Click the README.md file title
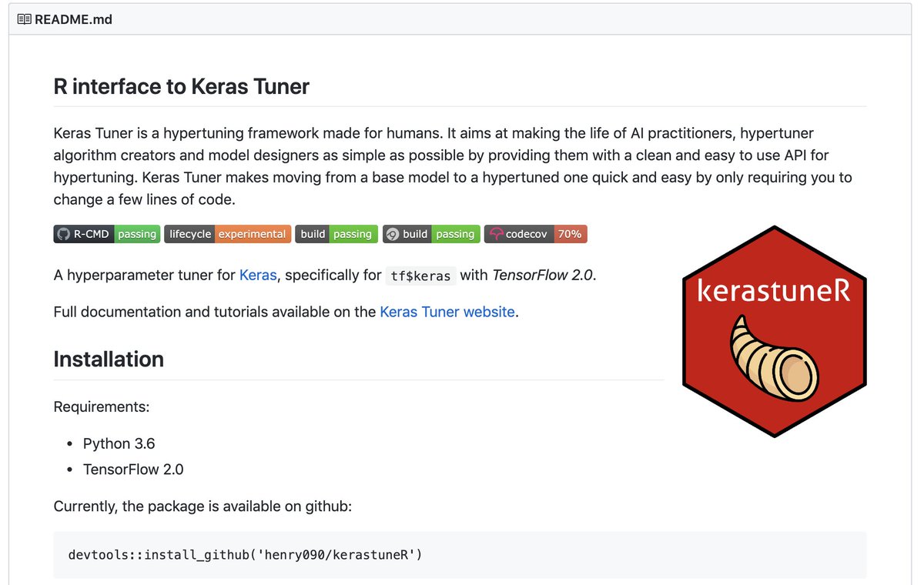 click(x=73, y=19)
